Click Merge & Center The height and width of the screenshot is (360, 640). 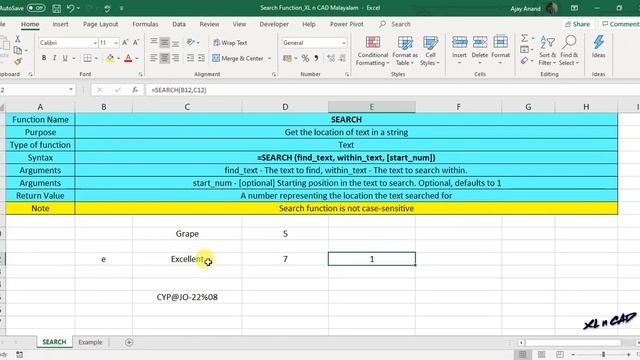click(x=238, y=58)
